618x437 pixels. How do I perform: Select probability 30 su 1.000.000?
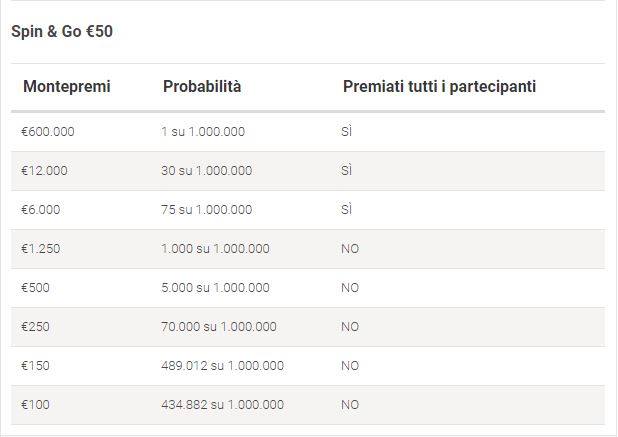tap(207, 171)
